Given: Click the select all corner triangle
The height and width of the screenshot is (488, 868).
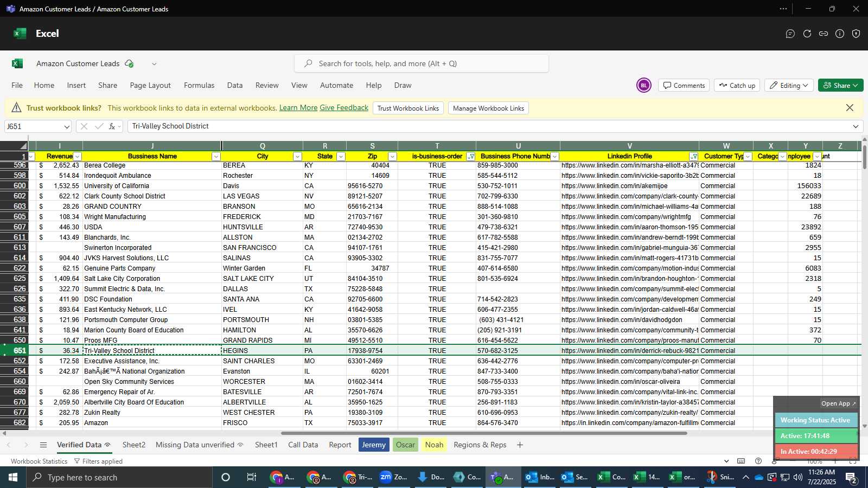Looking at the screenshot, I should coord(23,146).
